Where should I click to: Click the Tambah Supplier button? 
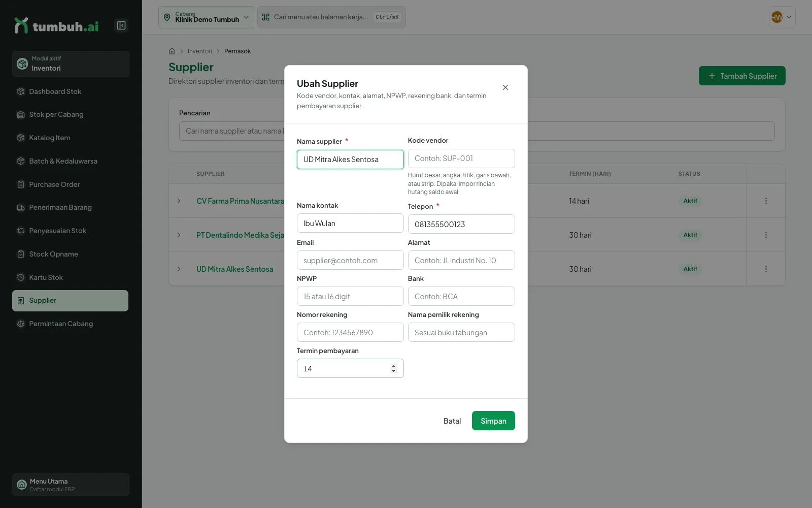(742, 76)
